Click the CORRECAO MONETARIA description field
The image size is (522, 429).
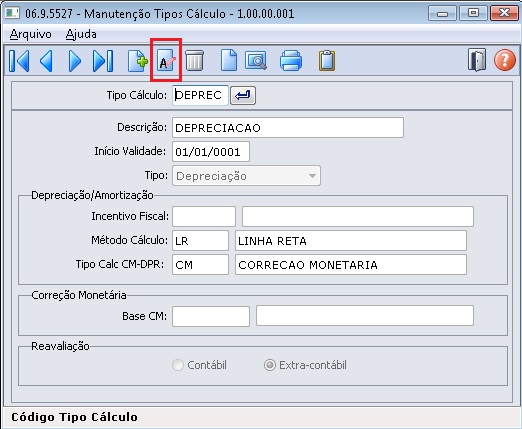pyautogui.click(x=351, y=265)
